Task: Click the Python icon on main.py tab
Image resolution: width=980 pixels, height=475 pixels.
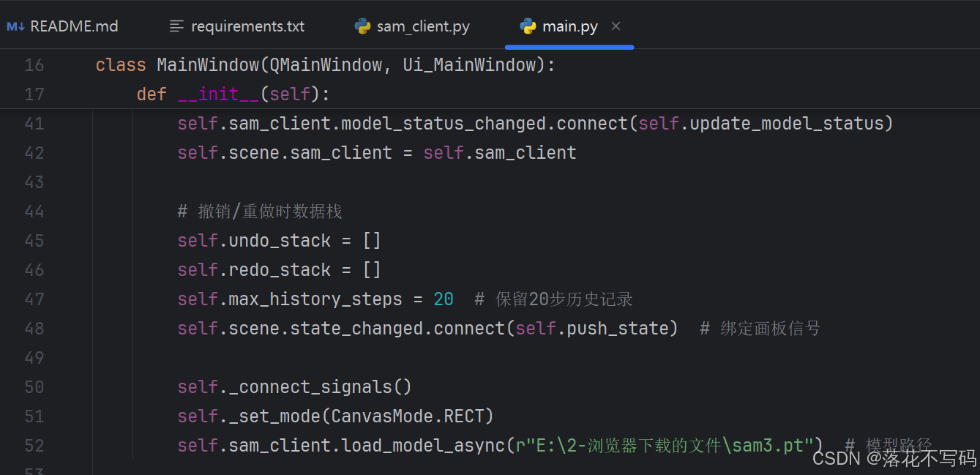Action: [528, 26]
